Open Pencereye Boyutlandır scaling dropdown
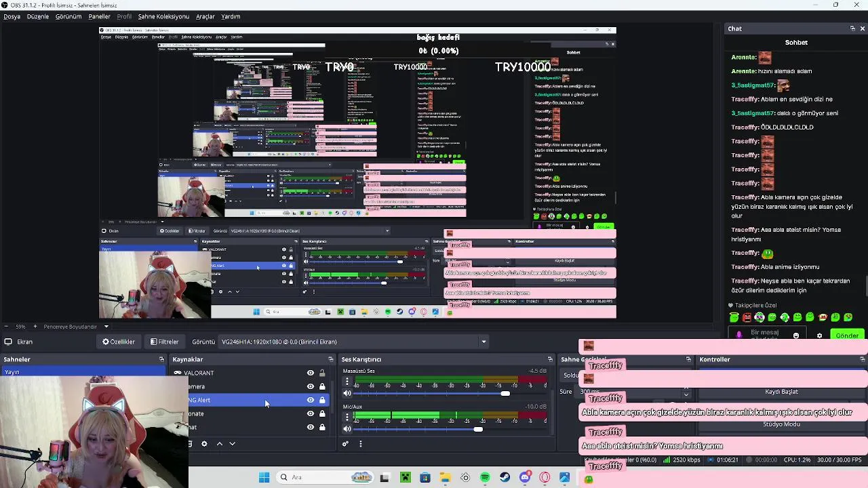This screenshot has width=868, height=488. (76, 327)
